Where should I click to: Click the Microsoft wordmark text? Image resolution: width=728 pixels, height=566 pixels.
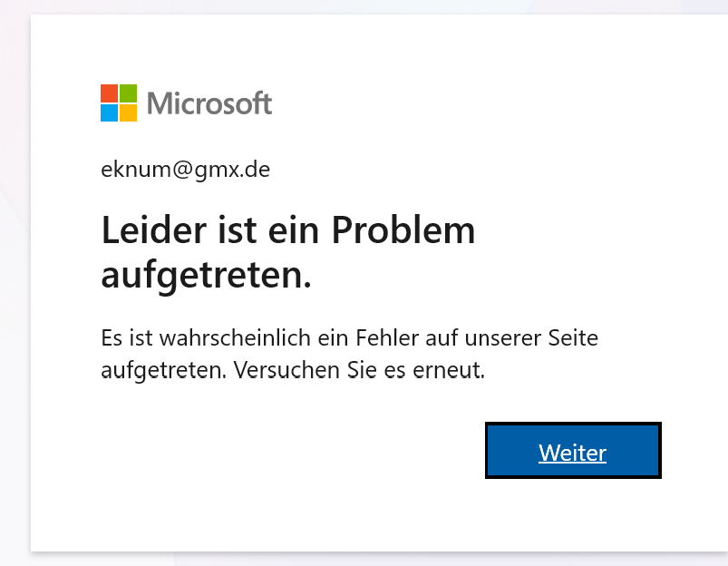click(x=209, y=103)
